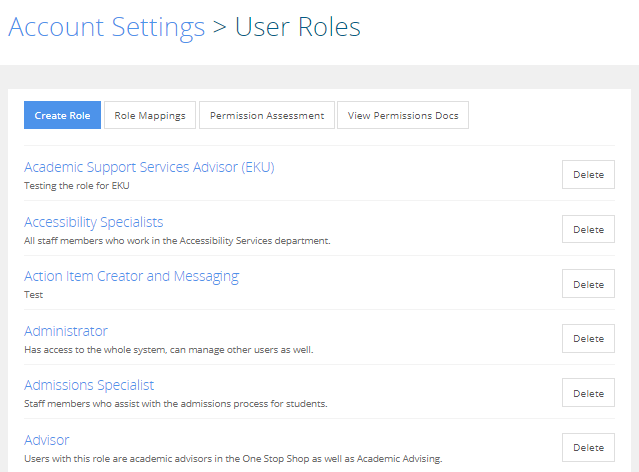Image resolution: width=639 pixels, height=472 pixels.
Task: Go back to Account Settings breadcrumb
Action: point(106,27)
